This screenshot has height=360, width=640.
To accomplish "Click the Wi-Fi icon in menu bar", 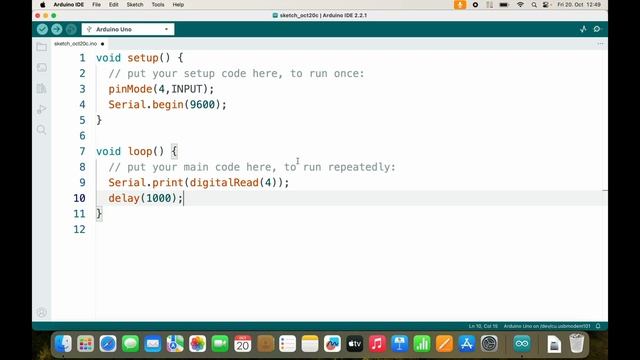I will click(520, 5).
